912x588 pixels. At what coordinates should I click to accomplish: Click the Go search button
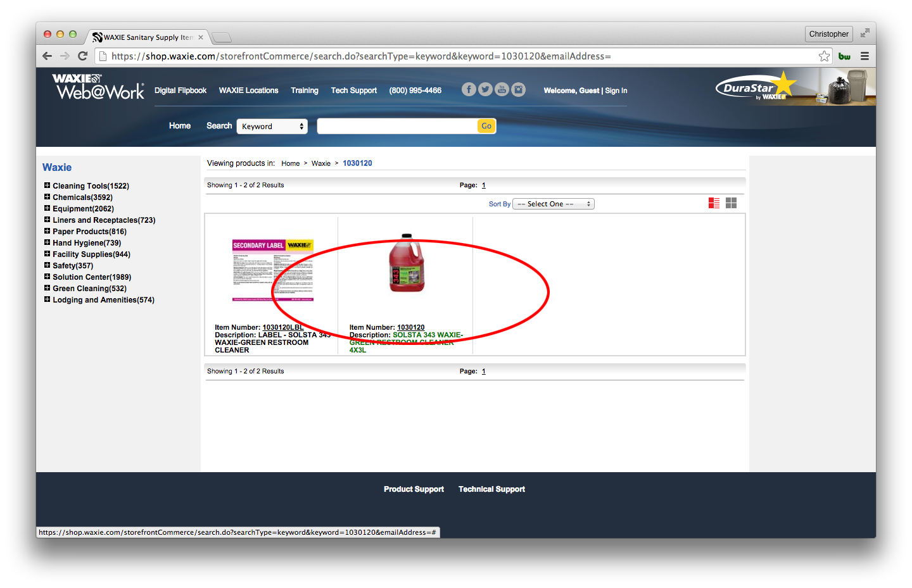pos(486,126)
